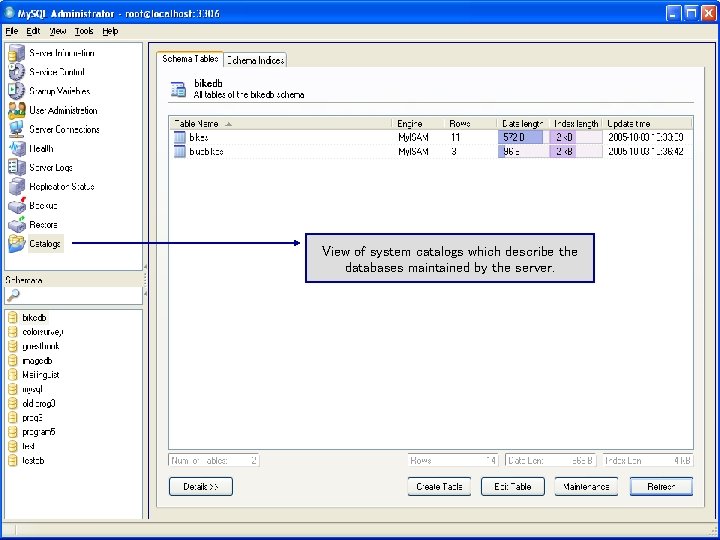The width and height of the screenshot is (720, 540).
Task: Select the bikes table row name
Action: click(199, 137)
